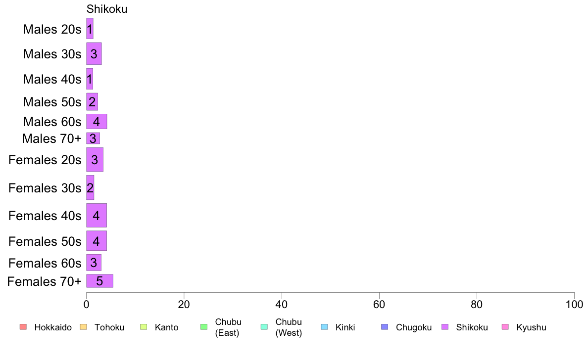Select the Kinki legend swatch

(x=324, y=327)
